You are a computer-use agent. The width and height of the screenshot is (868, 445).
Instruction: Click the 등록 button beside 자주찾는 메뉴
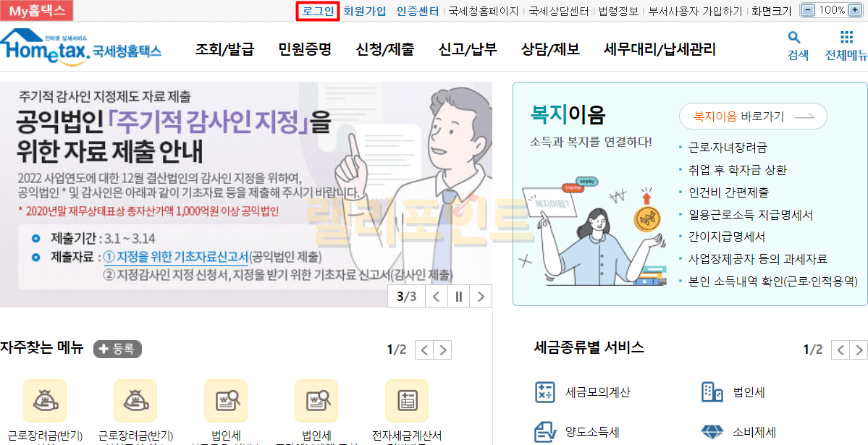tap(117, 349)
